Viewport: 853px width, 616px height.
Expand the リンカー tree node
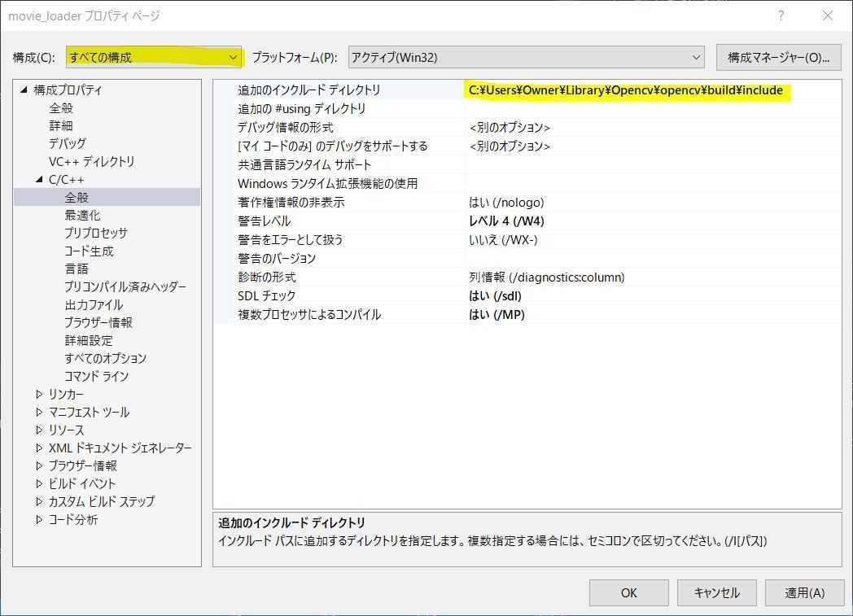(x=38, y=394)
